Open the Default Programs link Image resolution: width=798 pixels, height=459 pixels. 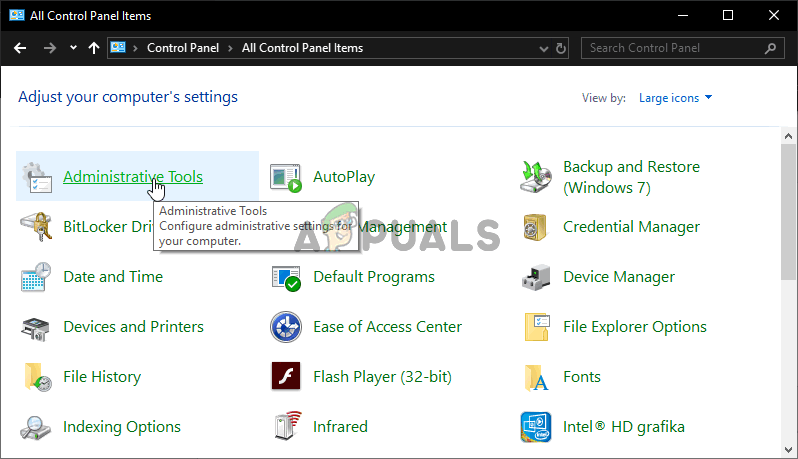[374, 277]
